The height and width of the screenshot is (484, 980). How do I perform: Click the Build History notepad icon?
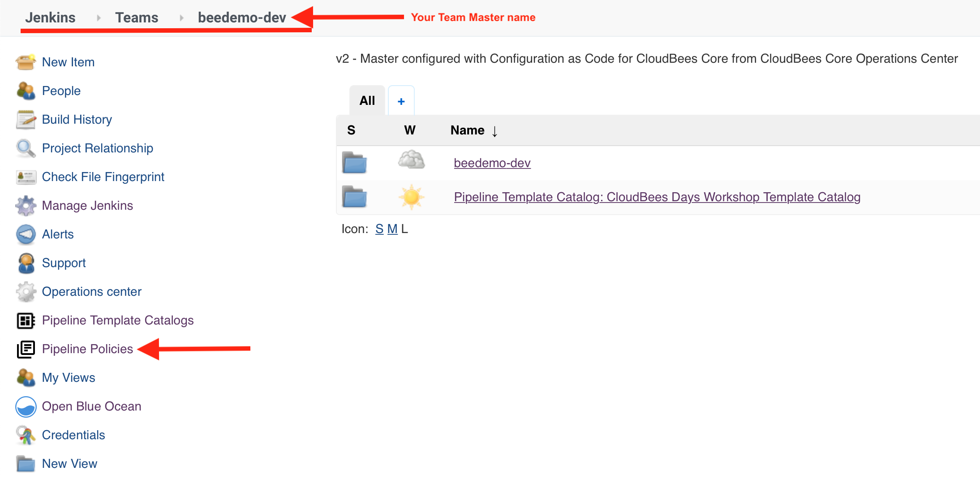coord(26,120)
